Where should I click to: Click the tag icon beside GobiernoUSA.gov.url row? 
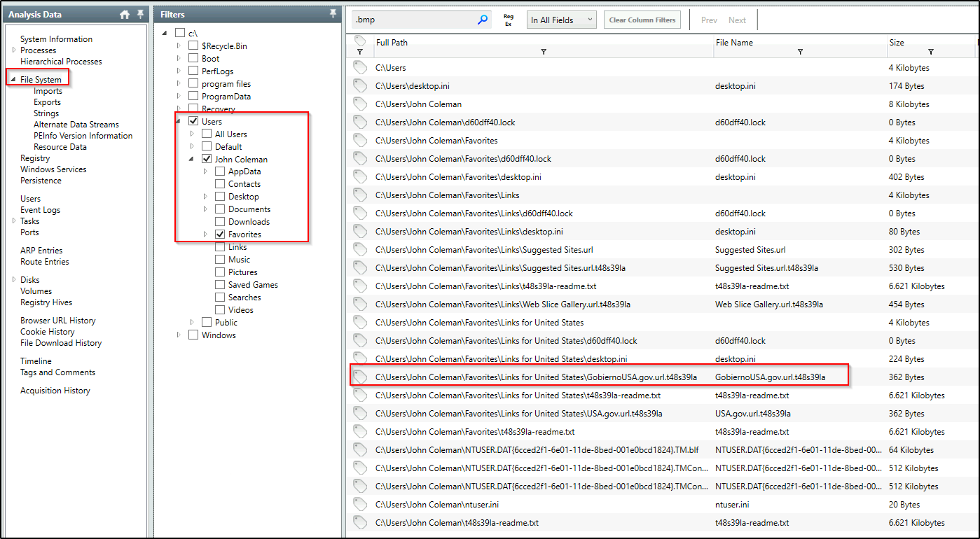point(360,376)
